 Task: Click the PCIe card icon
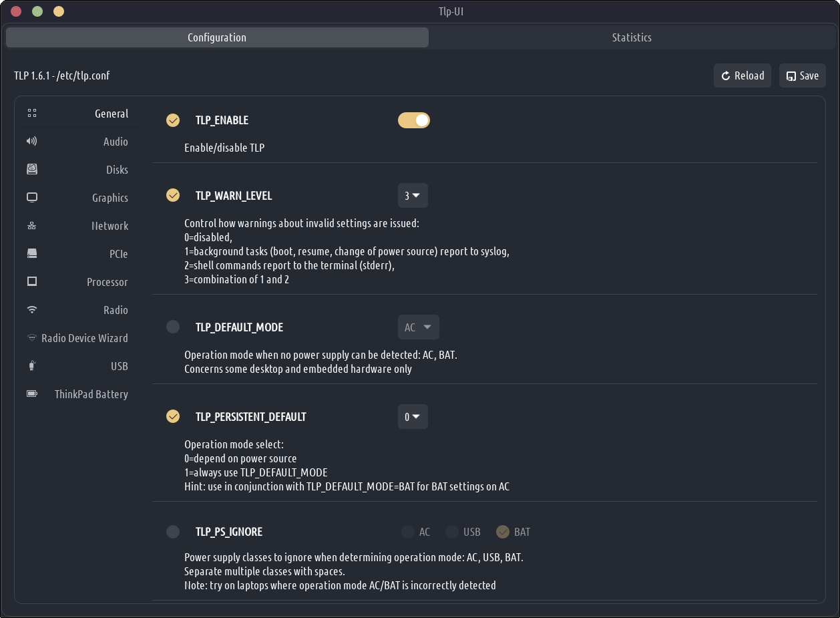[32, 254]
